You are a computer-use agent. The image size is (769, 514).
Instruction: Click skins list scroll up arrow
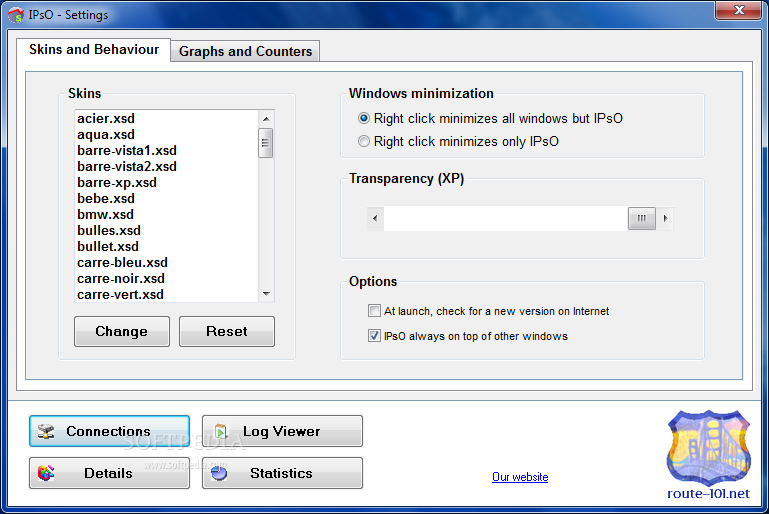(266, 119)
